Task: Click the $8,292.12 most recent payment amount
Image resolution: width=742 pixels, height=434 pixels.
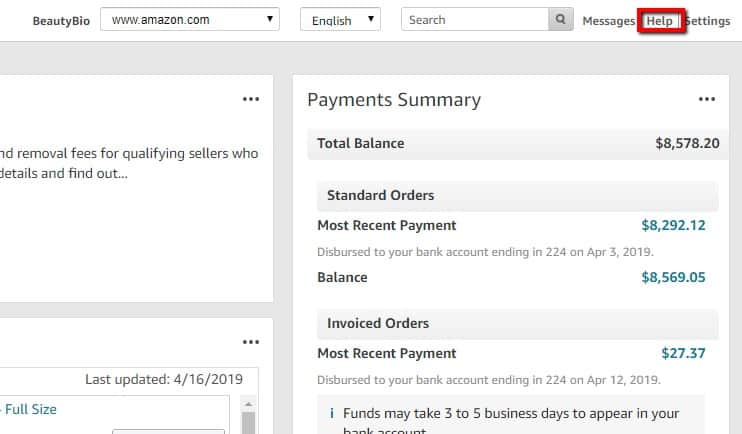Action: point(673,225)
